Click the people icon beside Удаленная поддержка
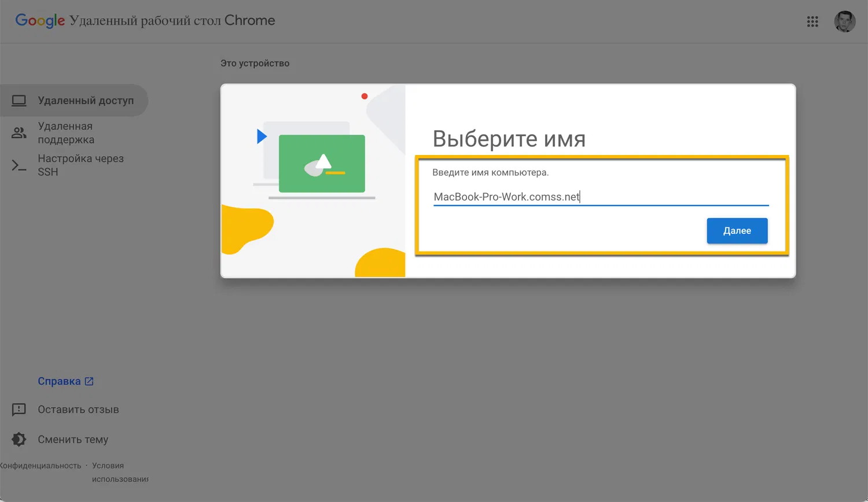The height and width of the screenshot is (502, 868). (x=19, y=132)
